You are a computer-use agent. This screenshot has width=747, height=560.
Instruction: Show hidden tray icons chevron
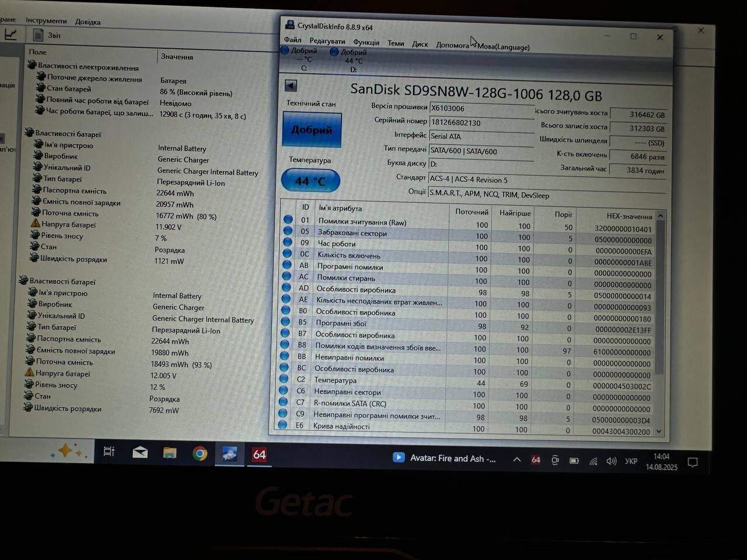[516, 460]
